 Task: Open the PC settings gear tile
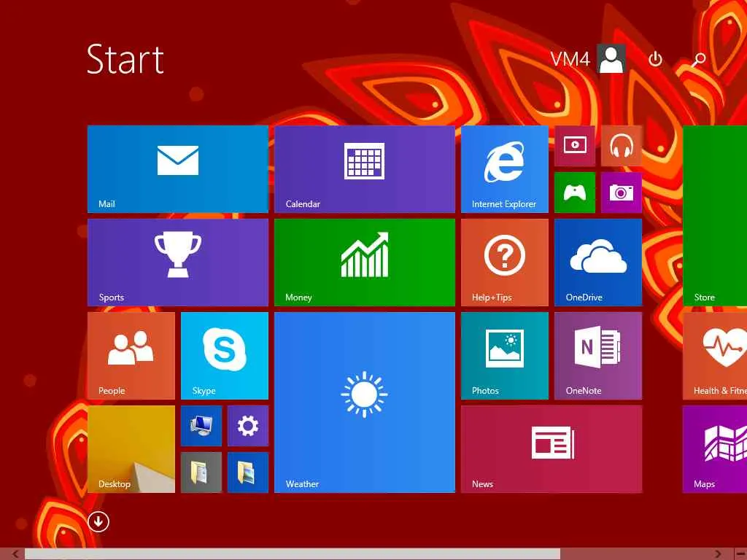coord(248,426)
